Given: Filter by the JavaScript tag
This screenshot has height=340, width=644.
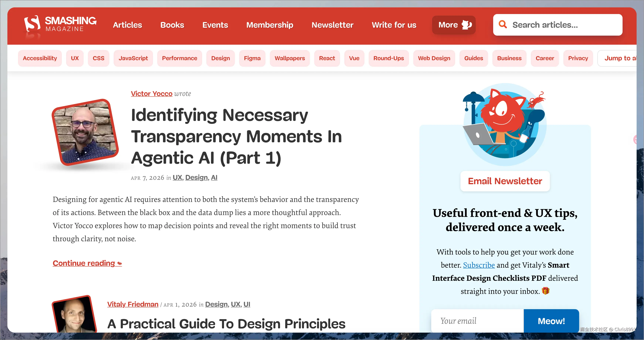Looking at the screenshot, I should (133, 58).
